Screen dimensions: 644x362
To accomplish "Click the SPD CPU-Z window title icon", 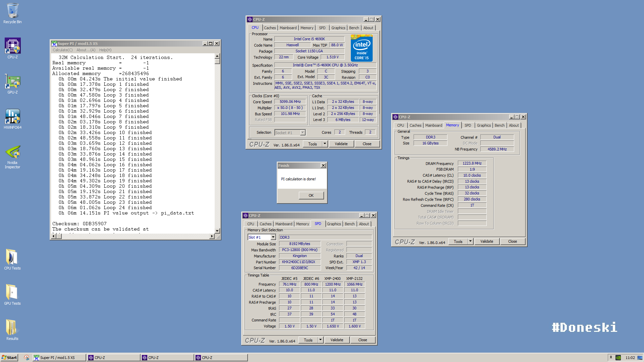I will click(x=245, y=216).
